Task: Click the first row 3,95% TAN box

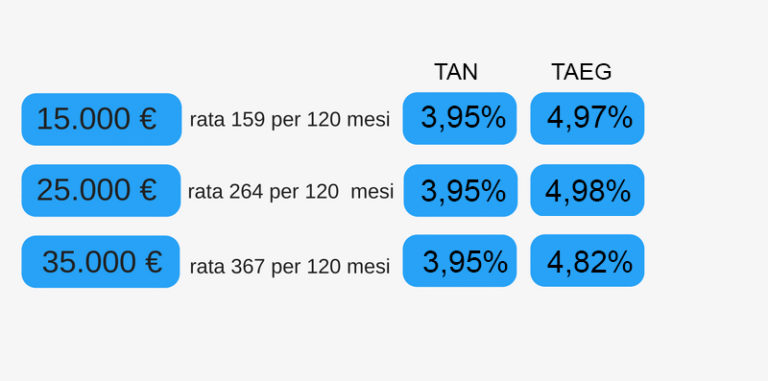Action: [459, 118]
